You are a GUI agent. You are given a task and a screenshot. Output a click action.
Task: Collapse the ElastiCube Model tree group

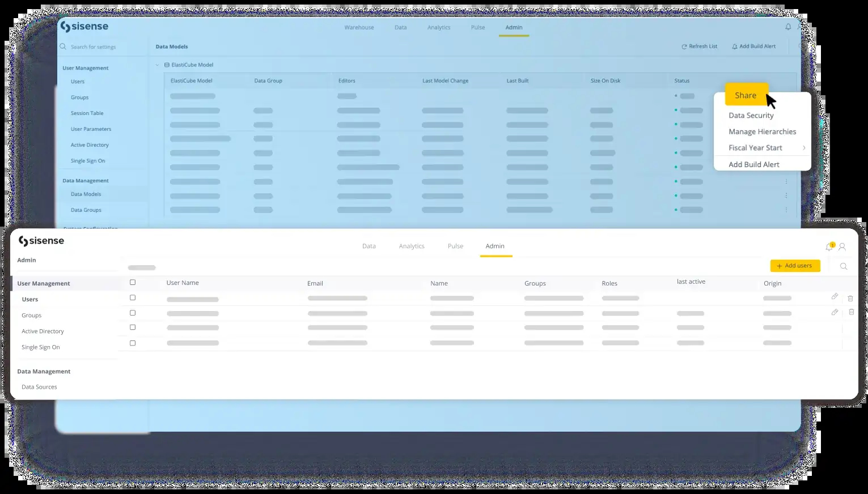(x=158, y=65)
